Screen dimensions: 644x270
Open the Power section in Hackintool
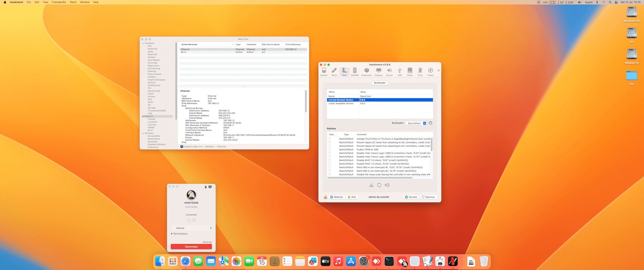tap(430, 72)
